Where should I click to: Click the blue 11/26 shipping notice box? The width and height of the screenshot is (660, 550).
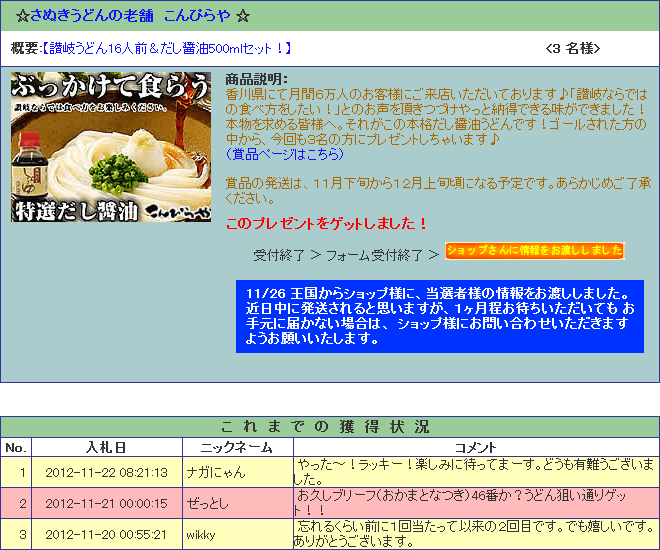pos(440,316)
